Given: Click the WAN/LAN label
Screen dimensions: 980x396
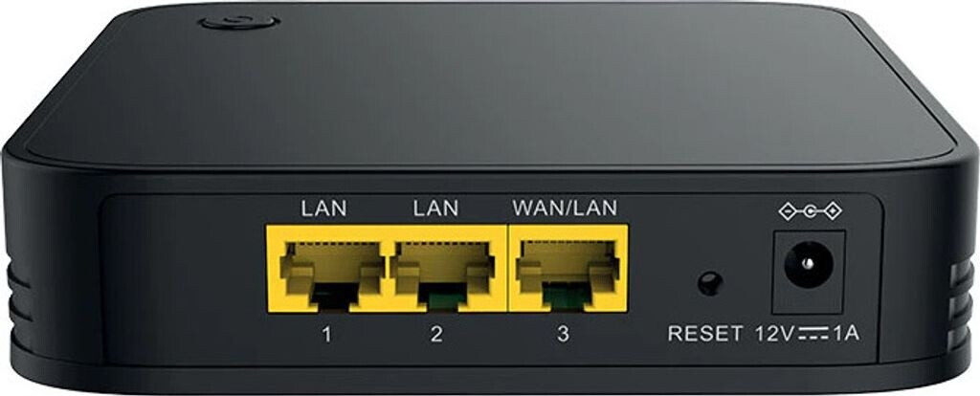Looking at the screenshot, I should coord(565,209).
